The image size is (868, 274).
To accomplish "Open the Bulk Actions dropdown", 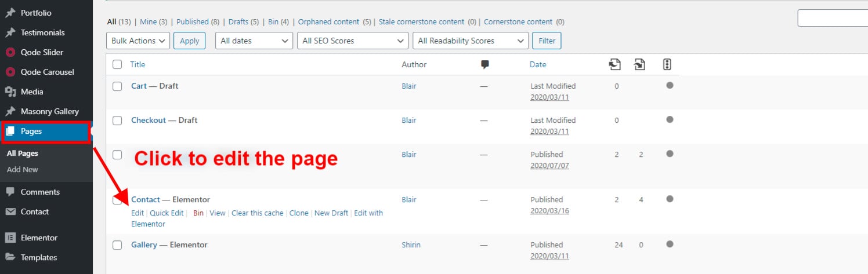I will click(x=138, y=41).
